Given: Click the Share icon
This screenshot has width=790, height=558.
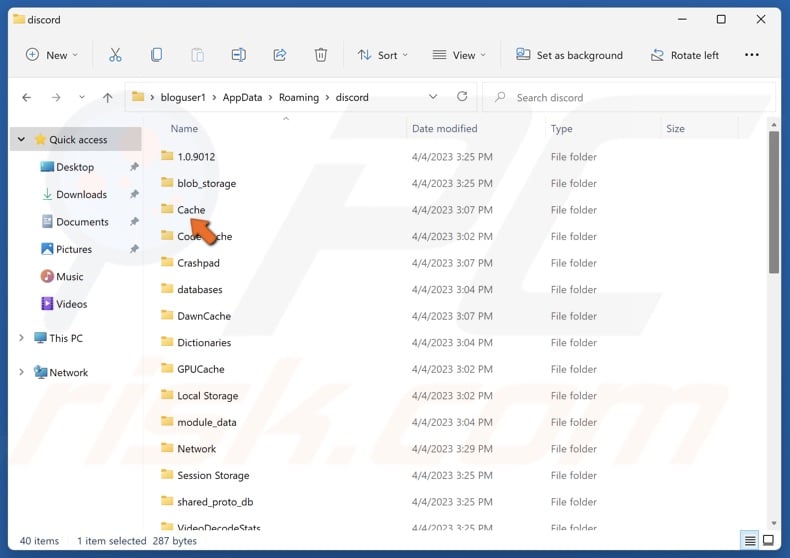Looking at the screenshot, I should pos(280,55).
